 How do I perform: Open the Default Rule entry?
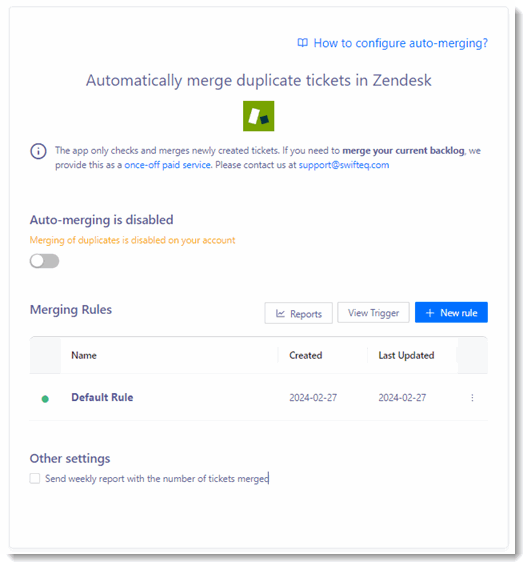(x=102, y=397)
